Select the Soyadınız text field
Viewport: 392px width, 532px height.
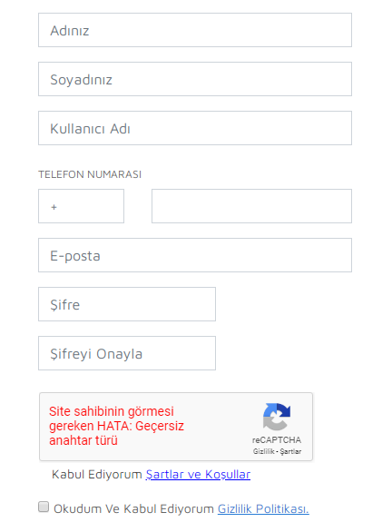[x=195, y=79]
